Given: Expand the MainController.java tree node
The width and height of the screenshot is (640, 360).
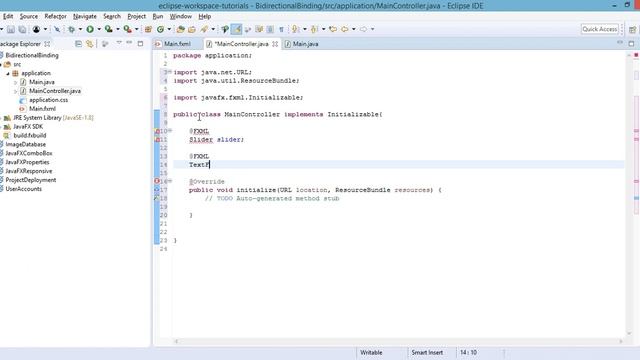Looking at the screenshot, I should [16, 91].
